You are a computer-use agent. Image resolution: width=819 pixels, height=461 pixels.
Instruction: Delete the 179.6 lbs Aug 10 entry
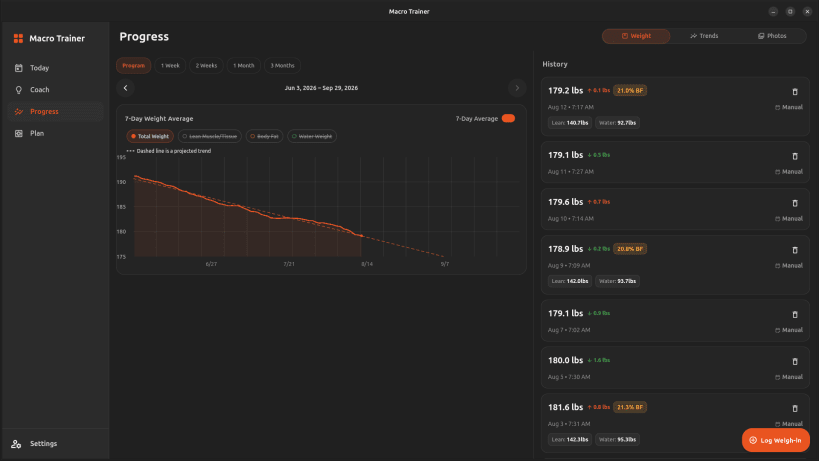click(x=795, y=203)
